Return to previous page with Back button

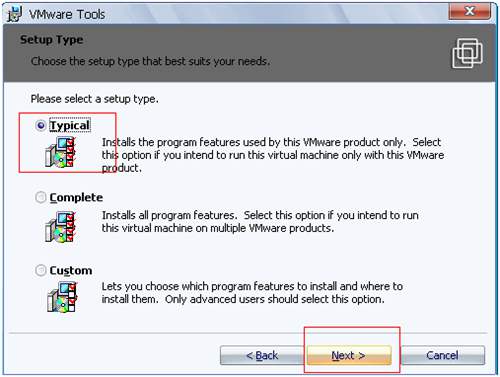[x=262, y=355]
